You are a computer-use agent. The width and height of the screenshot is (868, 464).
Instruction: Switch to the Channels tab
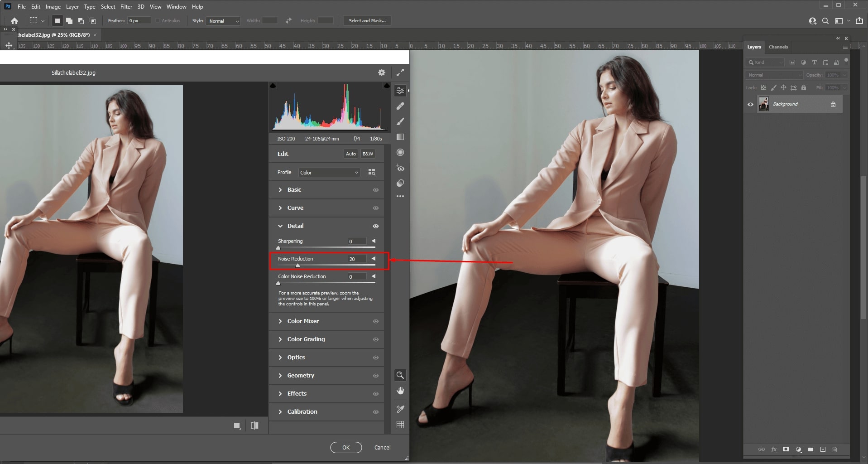tap(779, 47)
